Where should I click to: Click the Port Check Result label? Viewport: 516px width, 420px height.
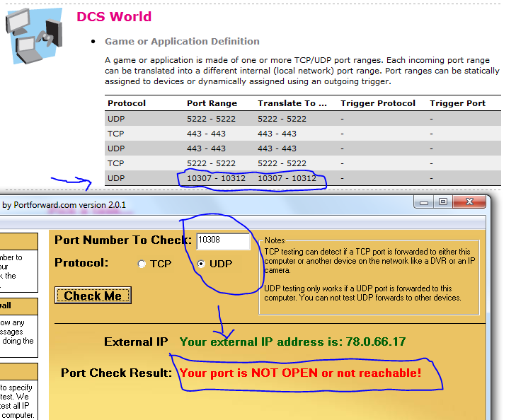[116, 373]
